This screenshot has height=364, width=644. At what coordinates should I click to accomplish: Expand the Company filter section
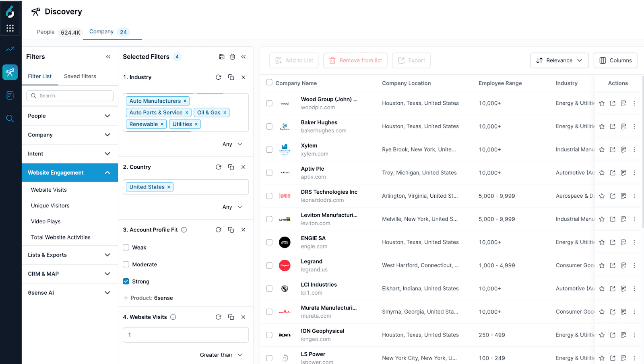tap(70, 135)
